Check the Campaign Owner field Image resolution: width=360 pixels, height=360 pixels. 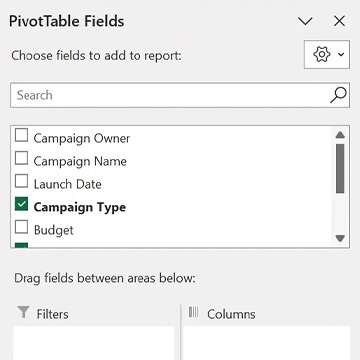click(21, 135)
